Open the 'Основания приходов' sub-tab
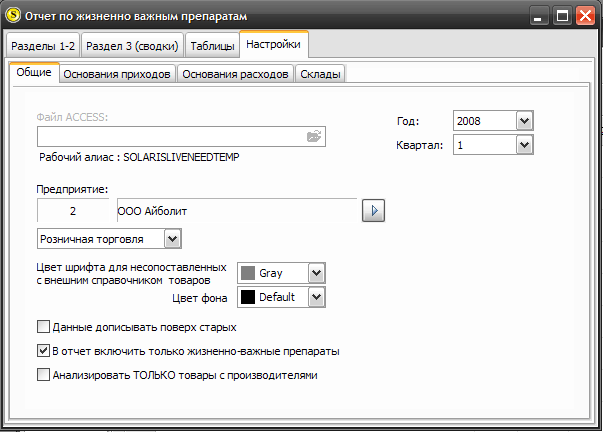 (117, 74)
